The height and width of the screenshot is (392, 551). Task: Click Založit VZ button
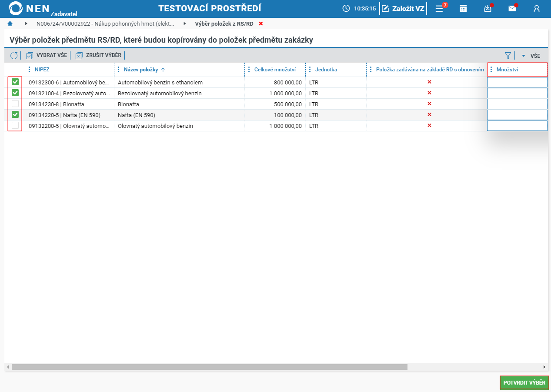(403, 8)
